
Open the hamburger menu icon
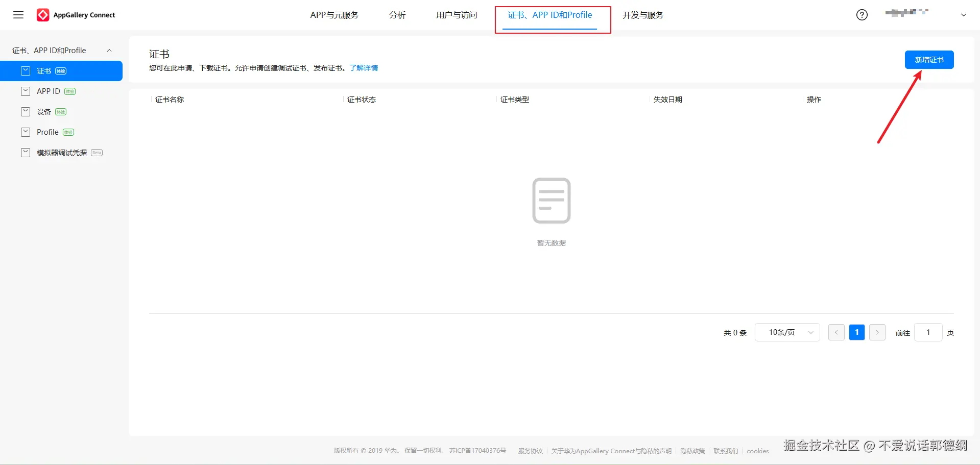[18, 15]
